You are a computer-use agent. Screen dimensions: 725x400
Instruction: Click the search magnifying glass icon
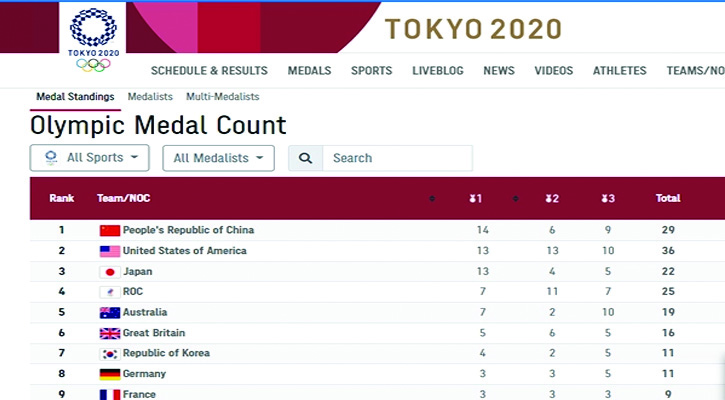(x=306, y=158)
